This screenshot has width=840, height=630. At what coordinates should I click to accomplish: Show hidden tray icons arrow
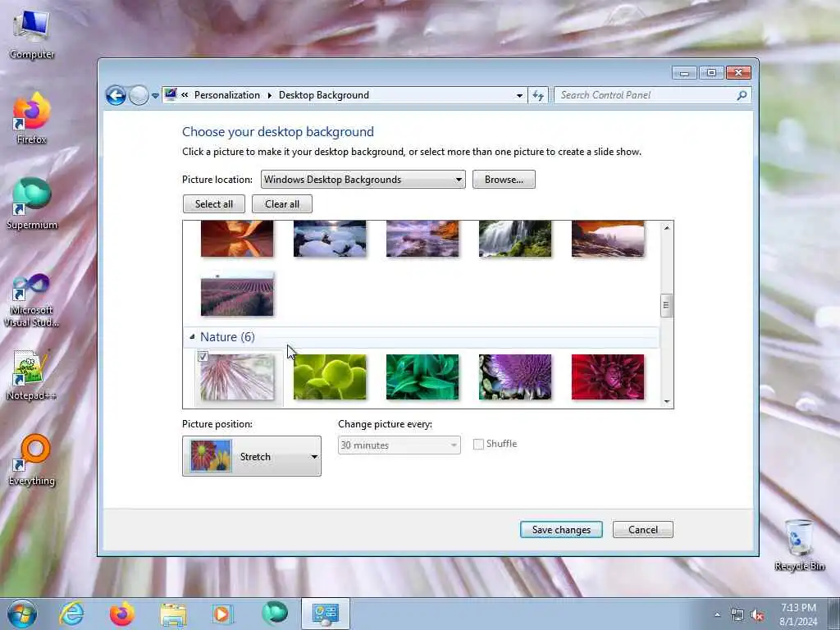[x=717, y=614]
